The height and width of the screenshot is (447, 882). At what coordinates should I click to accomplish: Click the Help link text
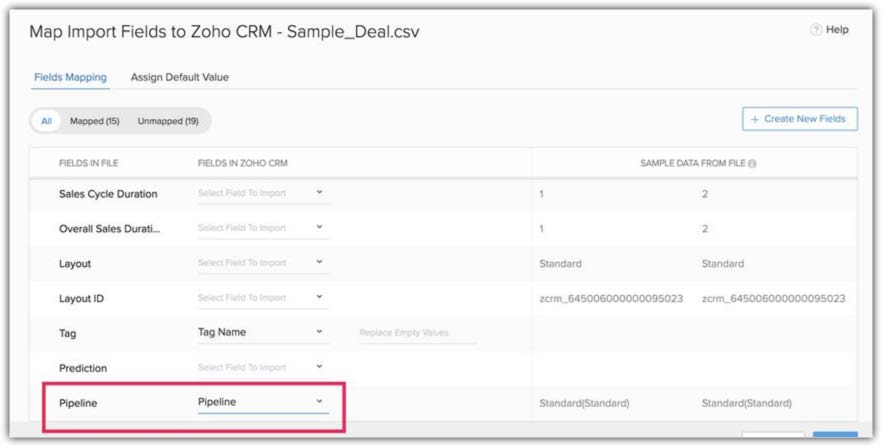[x=837, y=31]
